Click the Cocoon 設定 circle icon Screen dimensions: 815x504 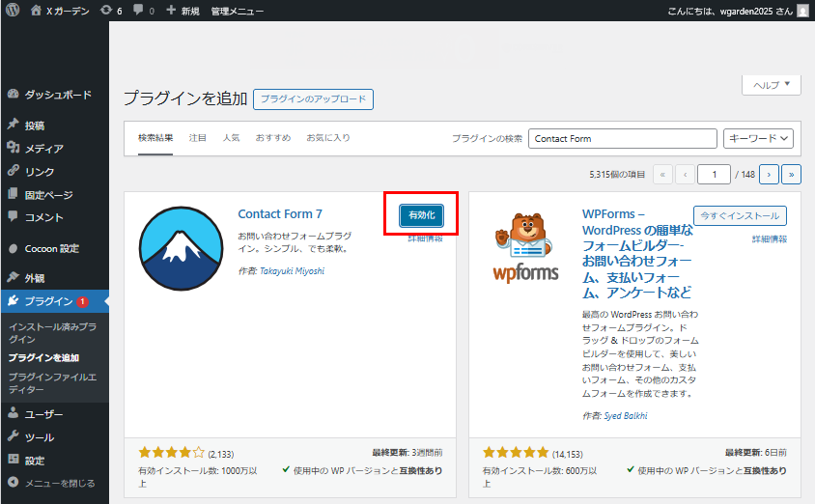(13, 248)
